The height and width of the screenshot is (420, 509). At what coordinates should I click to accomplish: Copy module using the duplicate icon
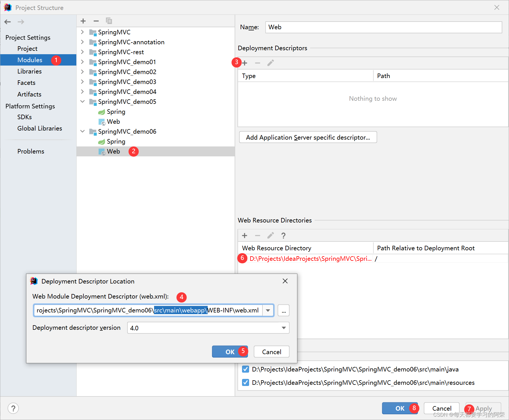(109, 21)
